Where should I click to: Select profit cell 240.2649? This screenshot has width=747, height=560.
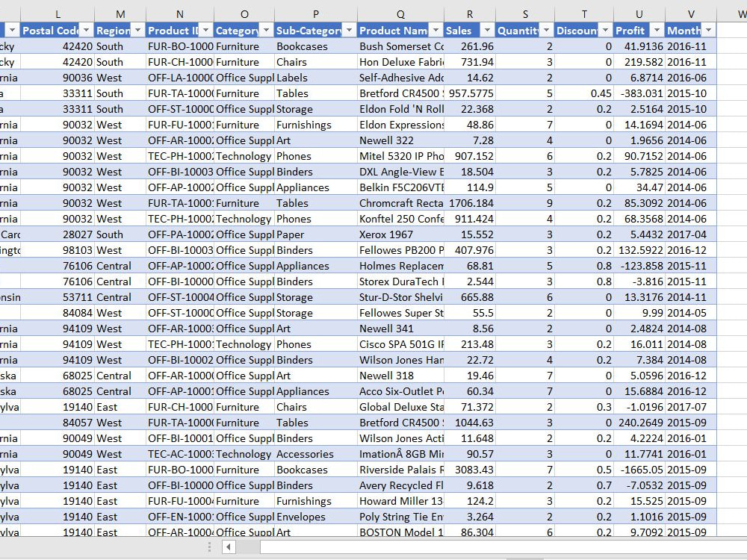coord(639,423)
